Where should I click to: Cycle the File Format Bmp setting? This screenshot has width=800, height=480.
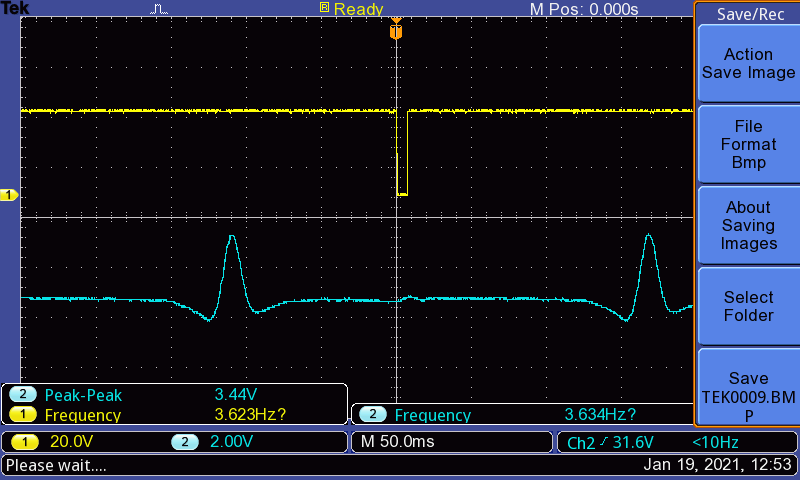click(x=748, y=144)
